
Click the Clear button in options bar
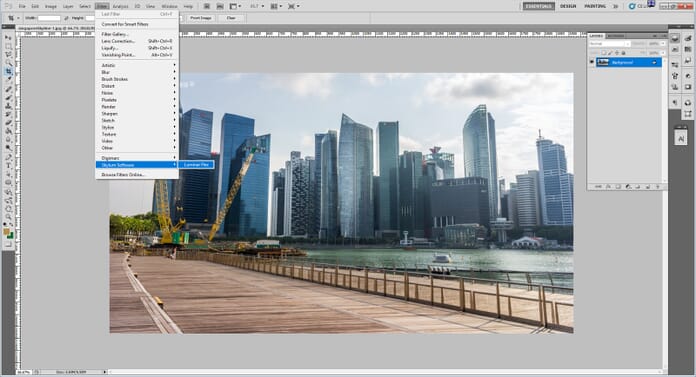[x=231, y=18]
